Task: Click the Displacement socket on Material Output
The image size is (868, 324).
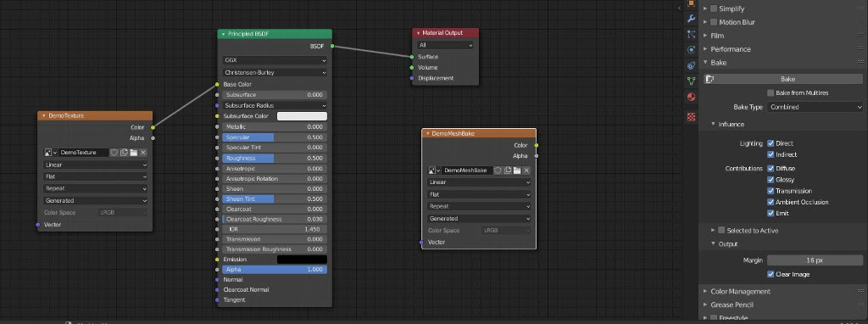Action: 412,78
